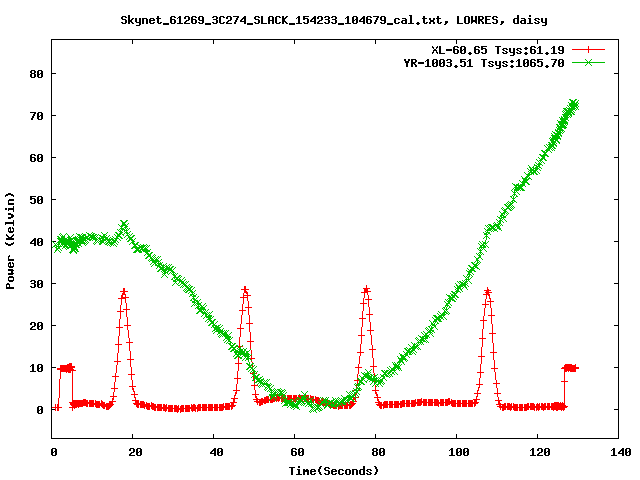Click the first red peak near 18 seconds
The image size is (640, 480).
[x=124, y=292]
